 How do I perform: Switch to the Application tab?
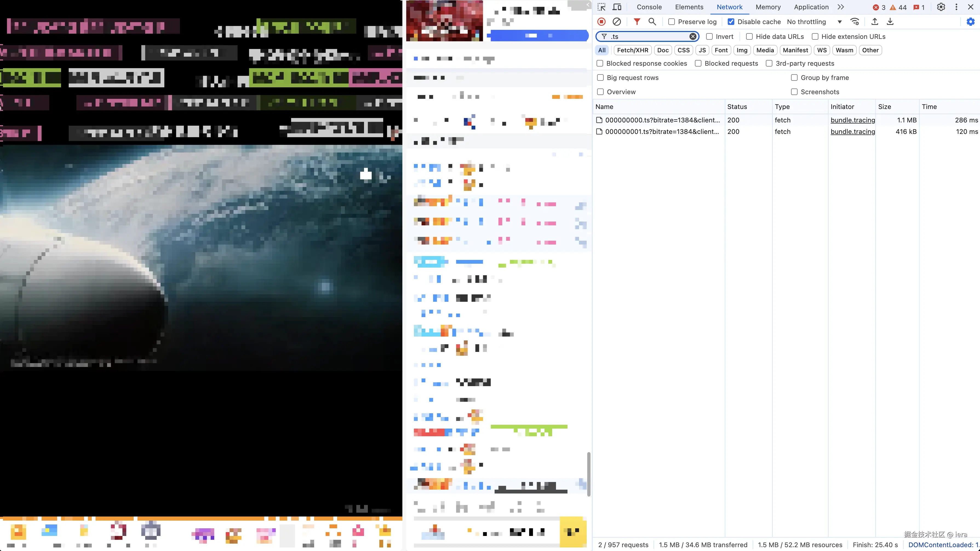[811, 7]
